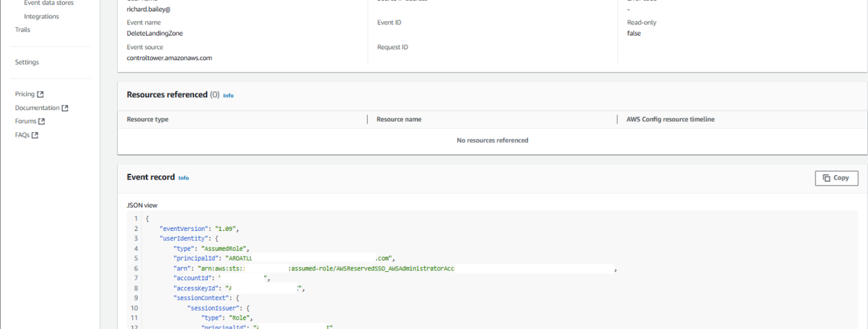Screen dimensions: 868x329
Task: Click the userIdentity line in JSON
Action: tap(189, 238)
